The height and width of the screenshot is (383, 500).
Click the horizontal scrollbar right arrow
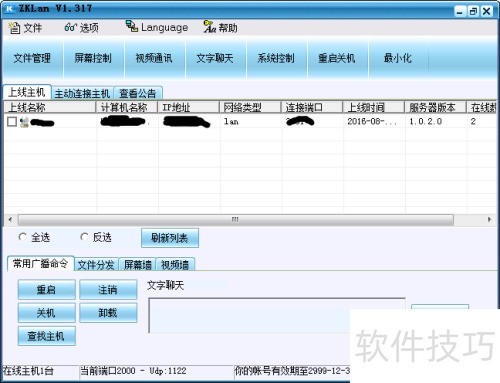click(x=489, y=219)
